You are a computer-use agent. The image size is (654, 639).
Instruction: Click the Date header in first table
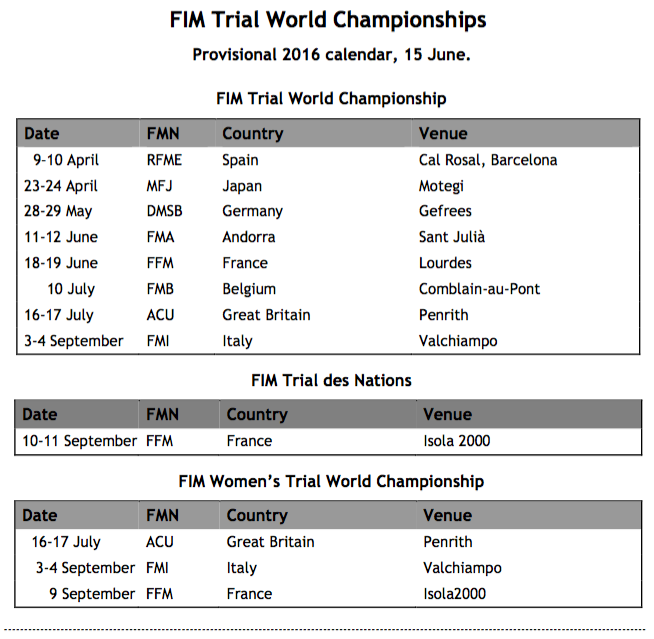(x=42, y=133)
